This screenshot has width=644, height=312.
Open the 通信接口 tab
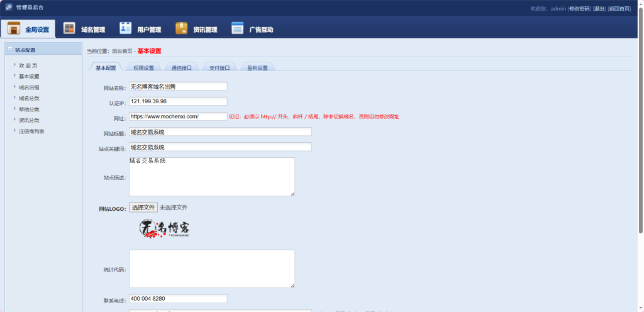pyautogui.click(x=182, y=67)
